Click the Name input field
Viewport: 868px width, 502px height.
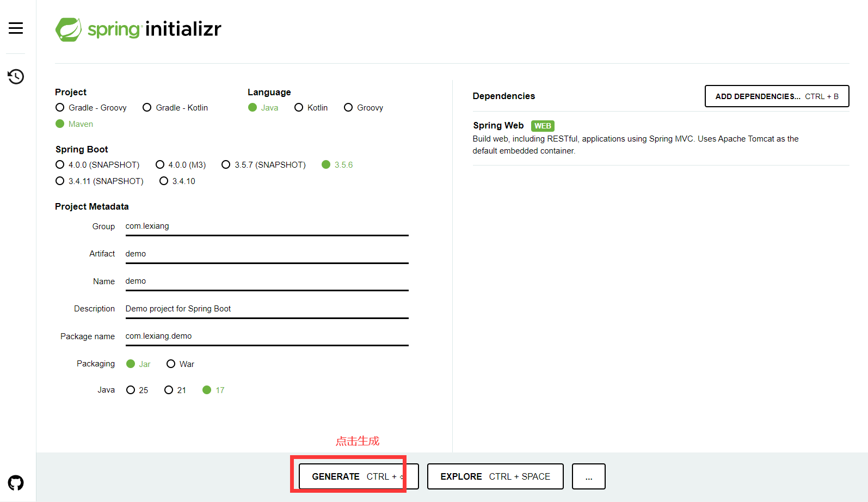point(267,281)
